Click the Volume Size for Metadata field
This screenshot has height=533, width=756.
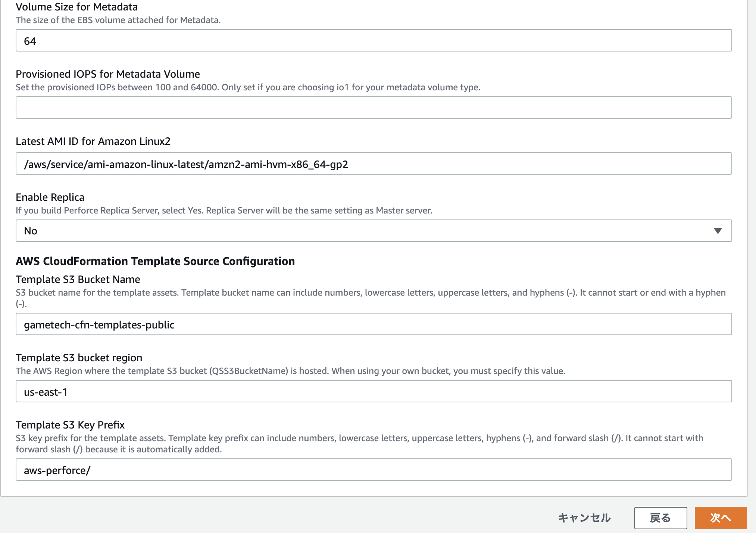373,40
